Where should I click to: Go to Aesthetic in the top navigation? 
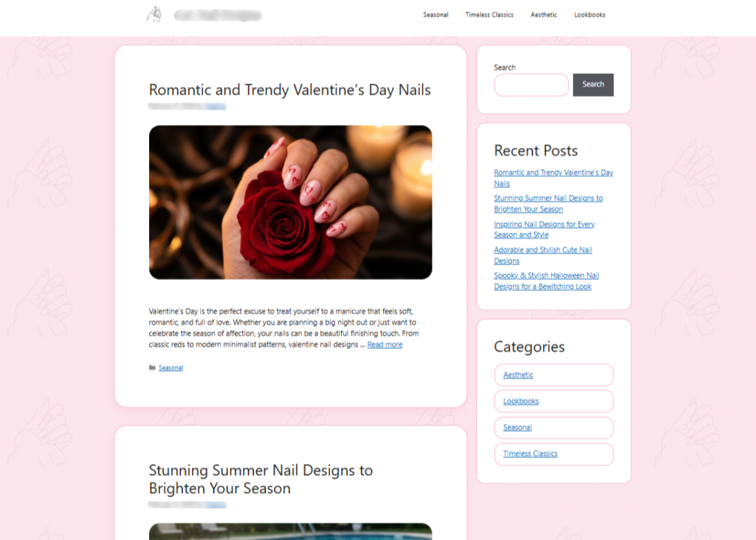click(x=543, y=15)
